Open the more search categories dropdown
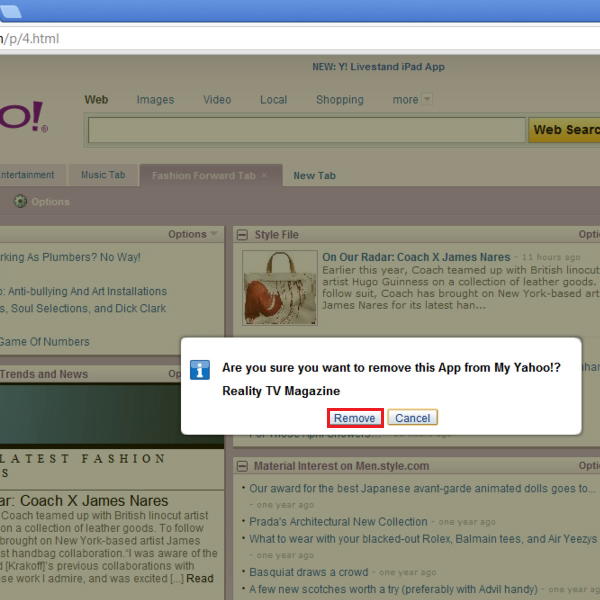600x600 pixels. 427,99
